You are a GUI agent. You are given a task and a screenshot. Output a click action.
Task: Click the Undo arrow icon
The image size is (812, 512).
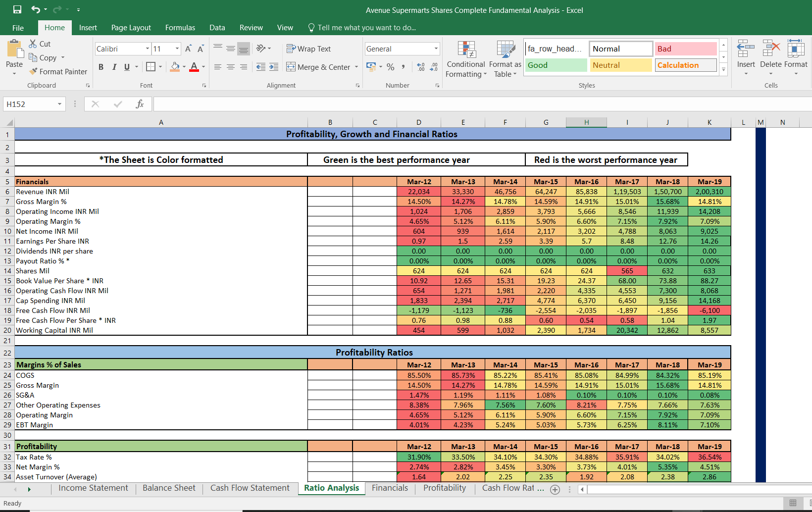tap(35, 9)
